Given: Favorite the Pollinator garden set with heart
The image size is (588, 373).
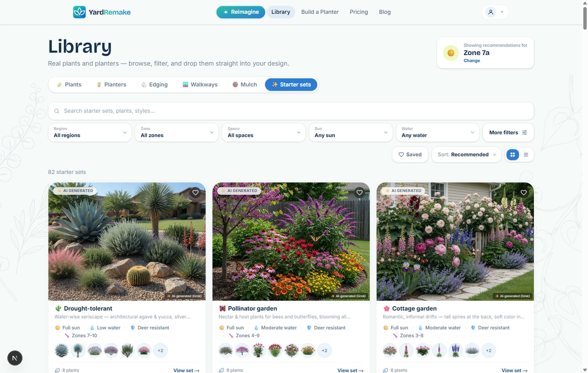Looking at the screenshot, I should (360, 193).
